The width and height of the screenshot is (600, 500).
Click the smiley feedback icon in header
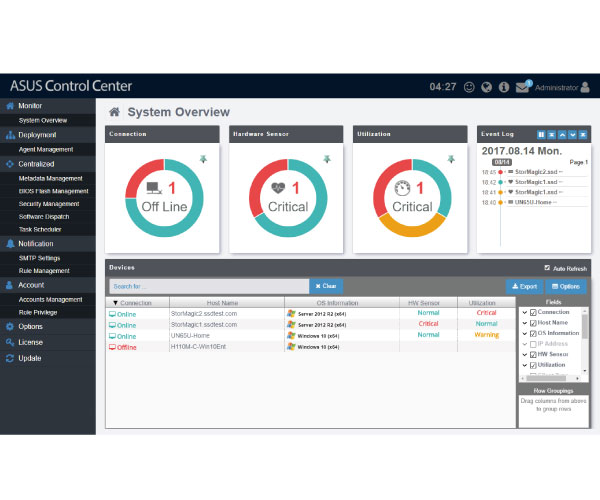470,87
